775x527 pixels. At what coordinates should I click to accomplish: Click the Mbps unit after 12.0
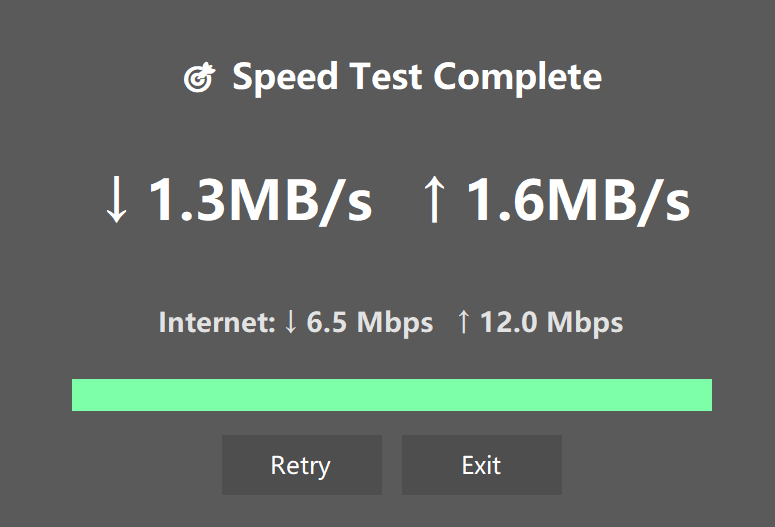tap(585, 323)
